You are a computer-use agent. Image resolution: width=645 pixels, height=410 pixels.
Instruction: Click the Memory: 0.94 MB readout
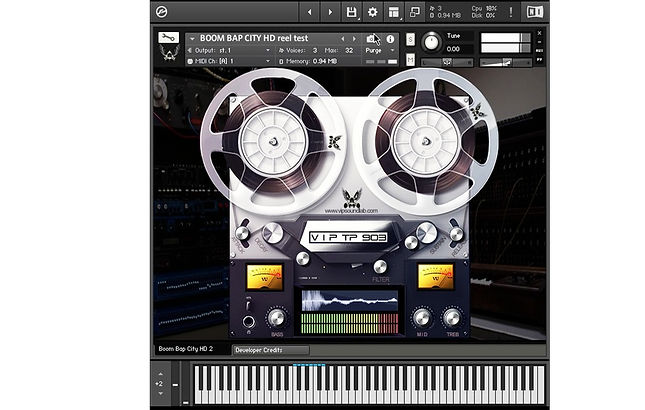[308, 61]
